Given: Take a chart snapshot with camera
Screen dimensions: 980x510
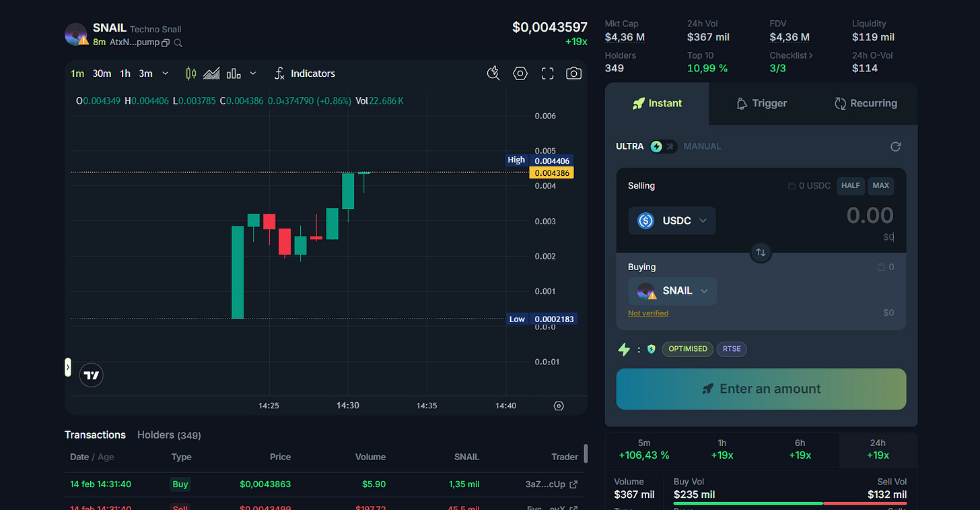Looking at the screenshot, I should [573, 73].
